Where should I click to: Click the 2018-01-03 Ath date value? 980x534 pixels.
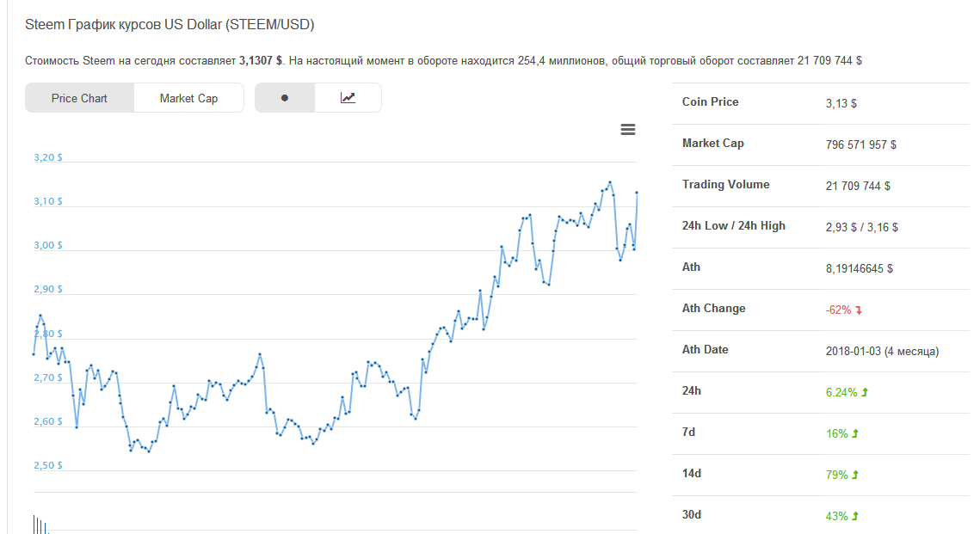882,351
